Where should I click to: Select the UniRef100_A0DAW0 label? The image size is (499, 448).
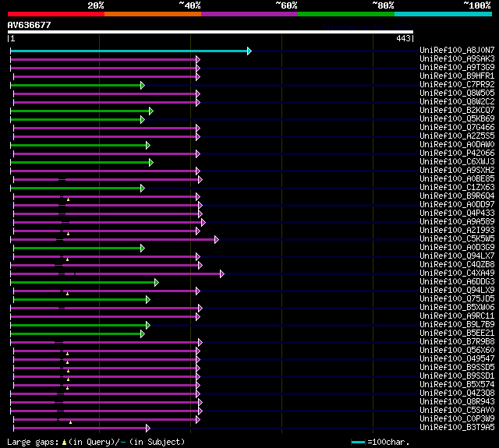pyautogui.click(x=457, y=145)
